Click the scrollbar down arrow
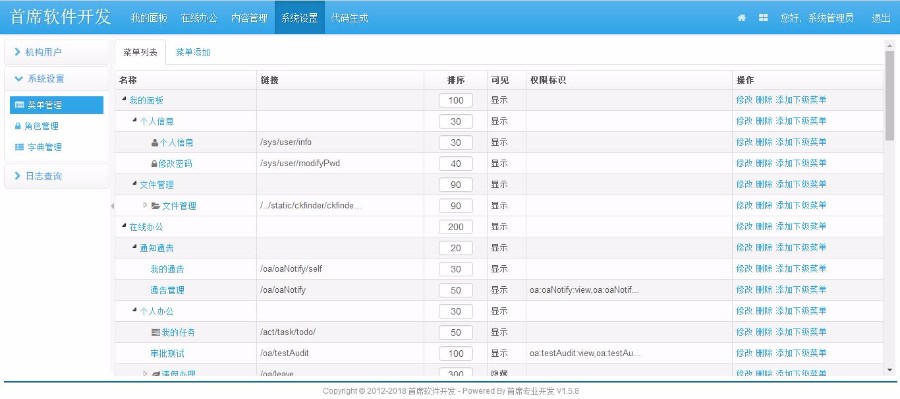 tap(890, 370)
